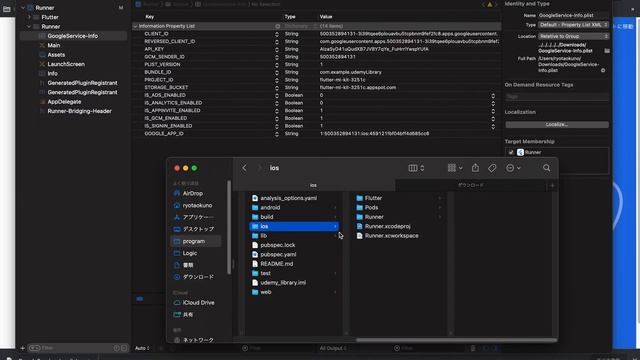Select udemy_library.iml in Finder

(283, 282)
